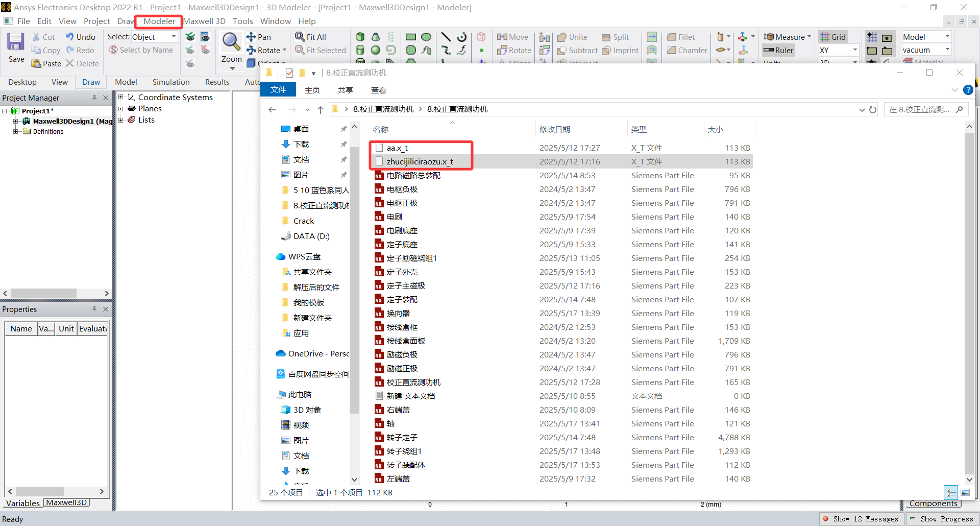The image size is (980, 526).
Task: Choose the Draw ellipse tool
Action: [x=427, y=37]
